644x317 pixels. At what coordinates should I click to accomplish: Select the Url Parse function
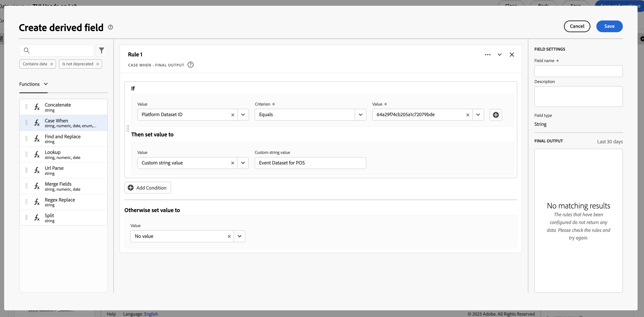point(64,171)
